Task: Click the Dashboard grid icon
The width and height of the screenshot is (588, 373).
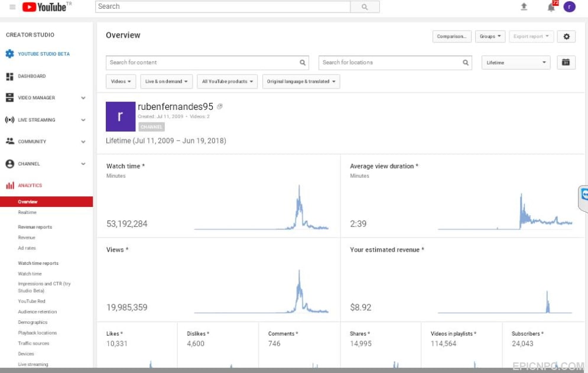Action: [x=9, y=76]
